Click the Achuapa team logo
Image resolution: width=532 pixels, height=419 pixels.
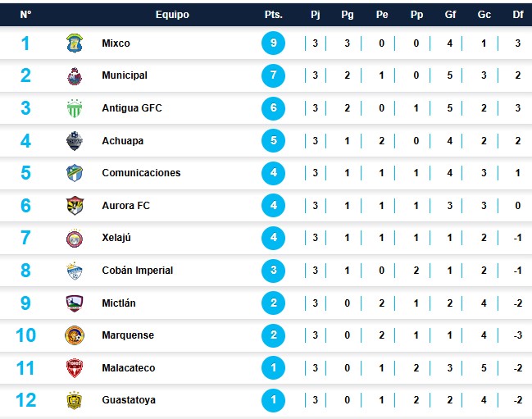point(75,141)
